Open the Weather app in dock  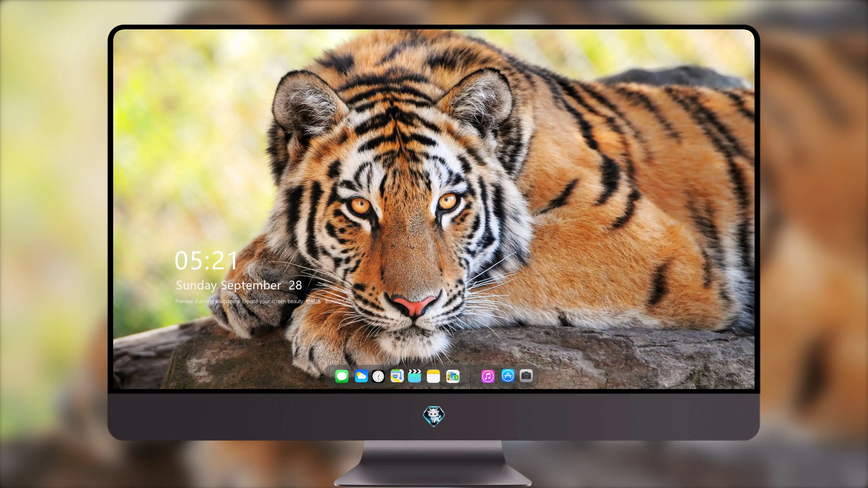361,376
